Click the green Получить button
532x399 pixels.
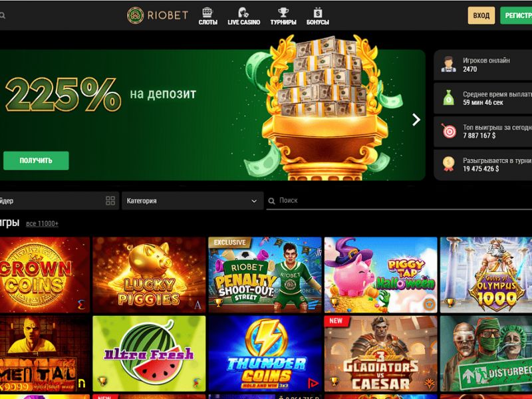click(36, 160)
